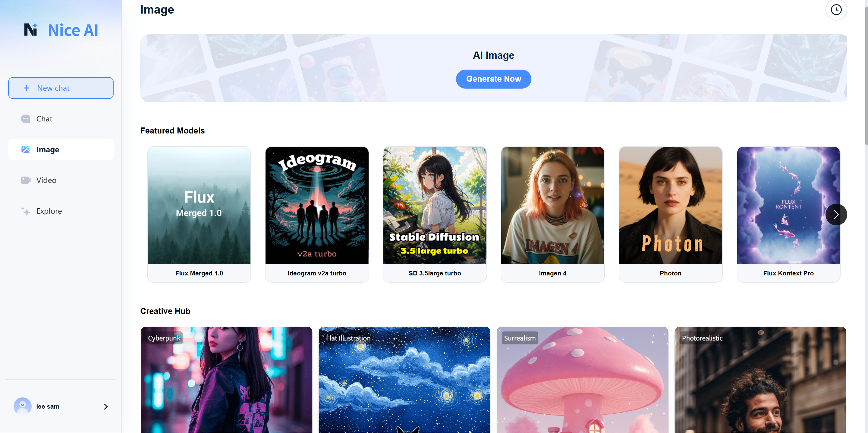The width and height of the screenshot is (868, 433).
Task: Click the Image icon in sidebar
Action: click(x=26, y=149)
